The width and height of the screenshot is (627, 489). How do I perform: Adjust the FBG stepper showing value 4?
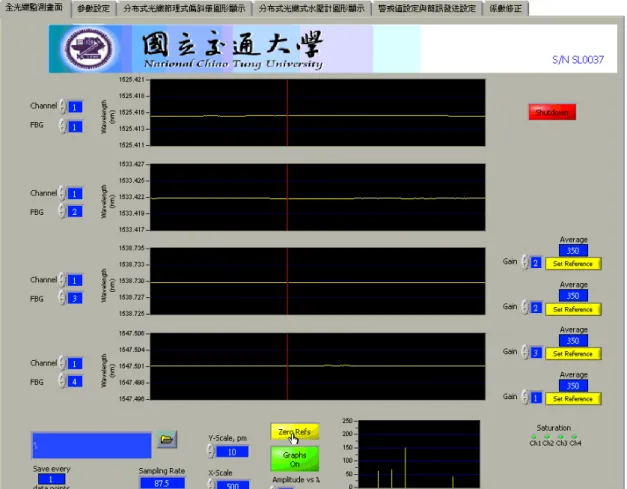point(62,381)
